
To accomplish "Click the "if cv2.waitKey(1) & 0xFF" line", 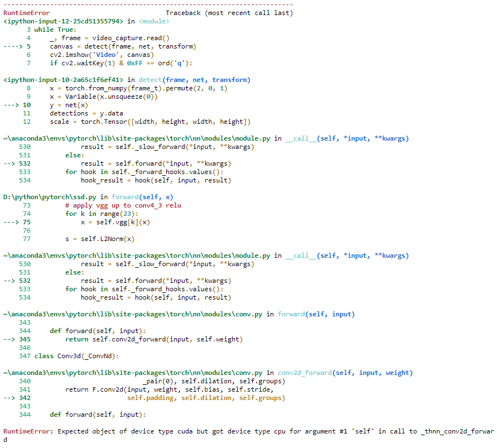I will [121, 63].
